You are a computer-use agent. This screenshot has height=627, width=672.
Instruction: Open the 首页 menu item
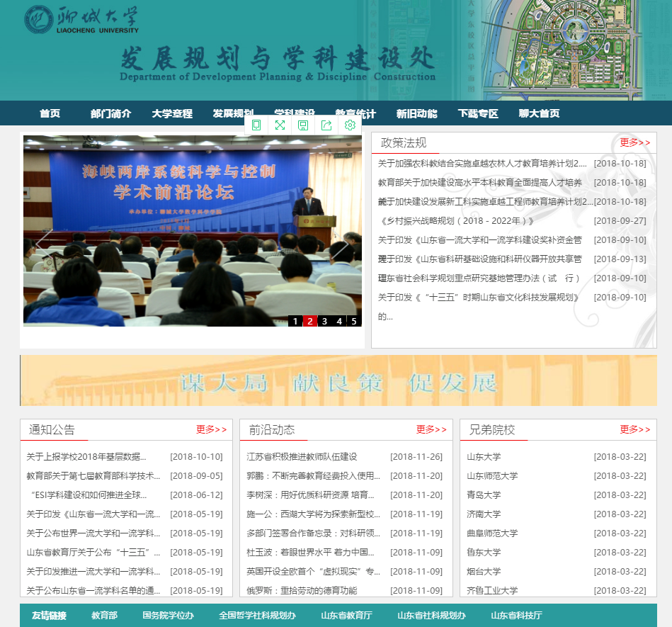pos(50,113)
